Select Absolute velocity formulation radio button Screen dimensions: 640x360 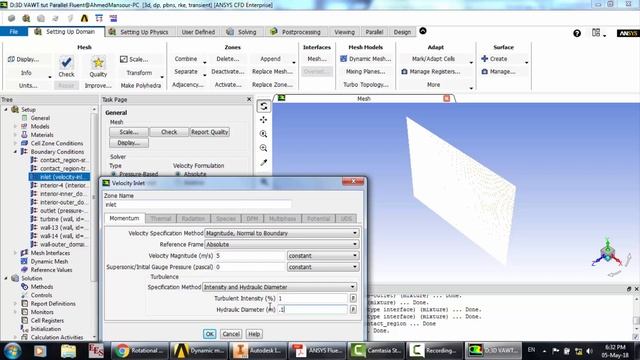[178, 174]
